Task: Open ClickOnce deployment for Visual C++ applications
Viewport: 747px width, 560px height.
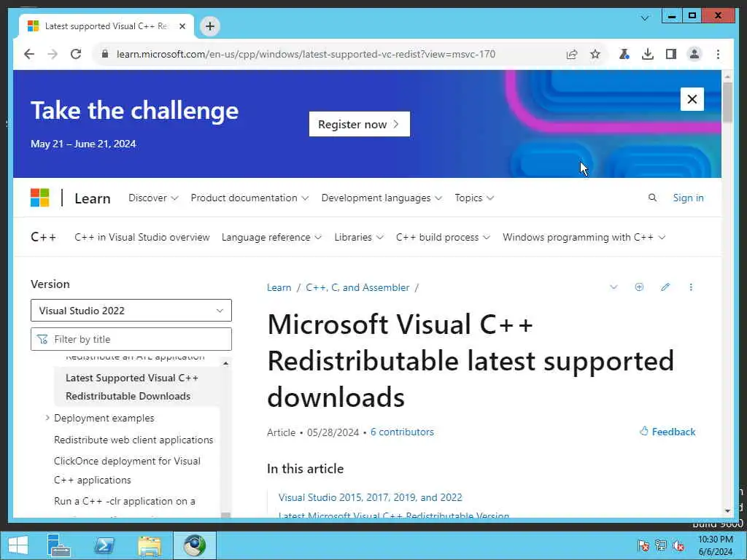Action: tap(127, 470)
